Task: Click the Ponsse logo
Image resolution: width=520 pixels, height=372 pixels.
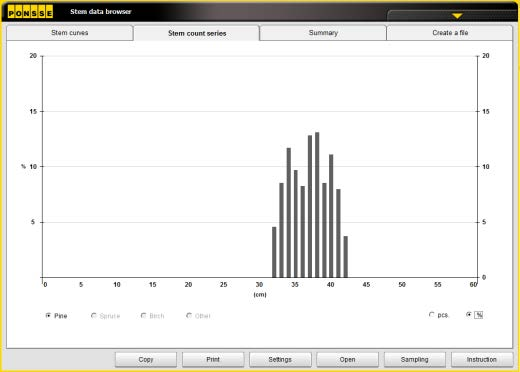Action: pos(30,12)
